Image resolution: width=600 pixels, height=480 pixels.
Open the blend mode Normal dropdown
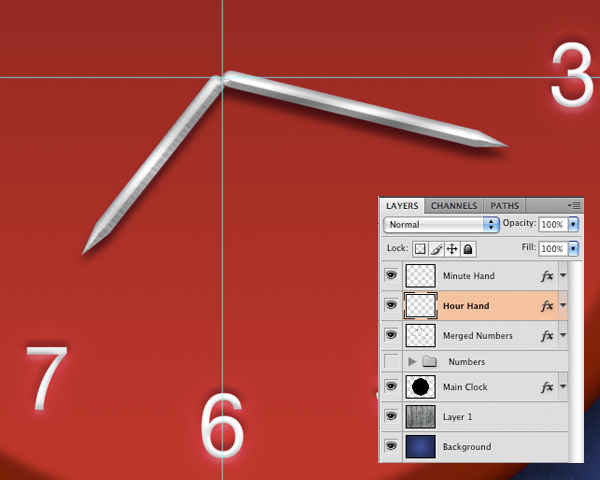(x=441, y=225)
